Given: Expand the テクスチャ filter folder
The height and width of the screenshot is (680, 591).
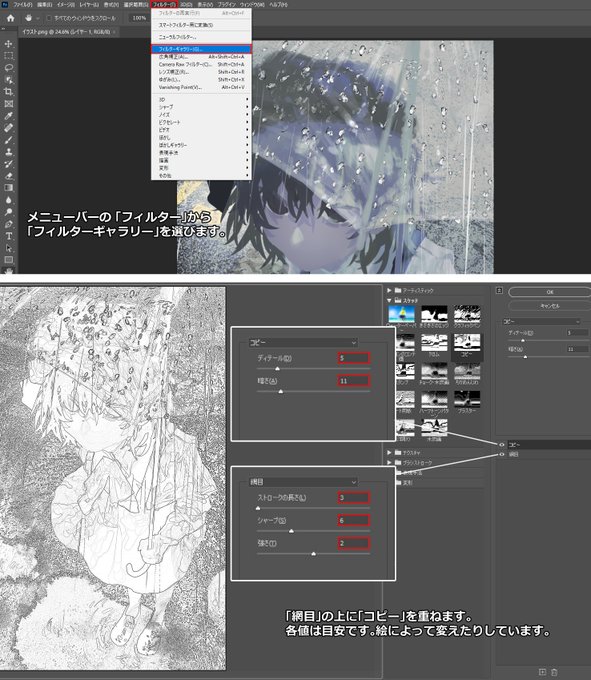Looking at the screenshot, I should (389, 452).
